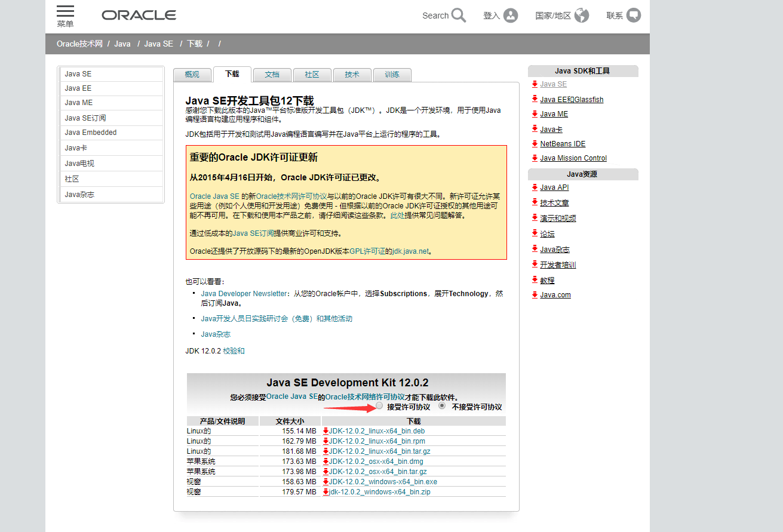Screen dimensions: 783x532
Task: Click the 国家/地区 globe icon
Action: pyautogui.click(x=582, y=16)
